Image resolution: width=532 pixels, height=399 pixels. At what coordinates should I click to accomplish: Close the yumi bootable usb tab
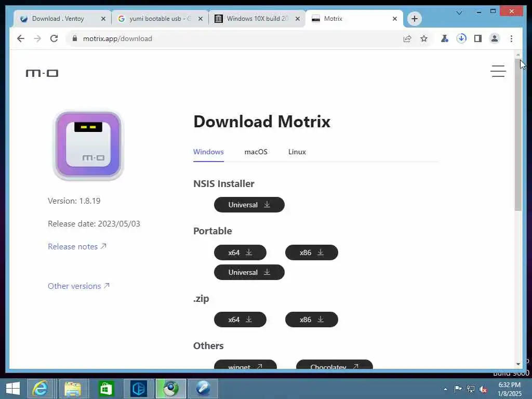click(201, 19)
